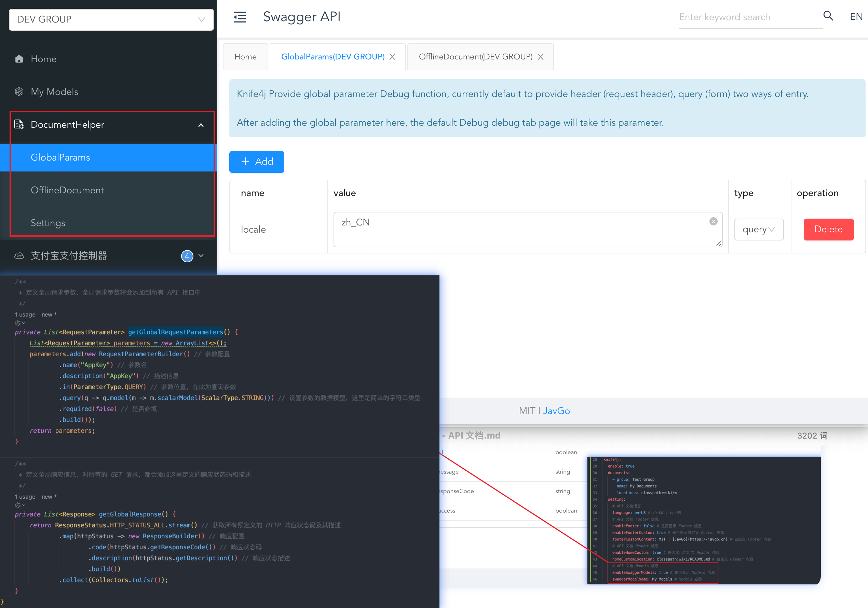
Task: Collapse the DocumentHelper section chevron
Action: [x=201, y=125]
